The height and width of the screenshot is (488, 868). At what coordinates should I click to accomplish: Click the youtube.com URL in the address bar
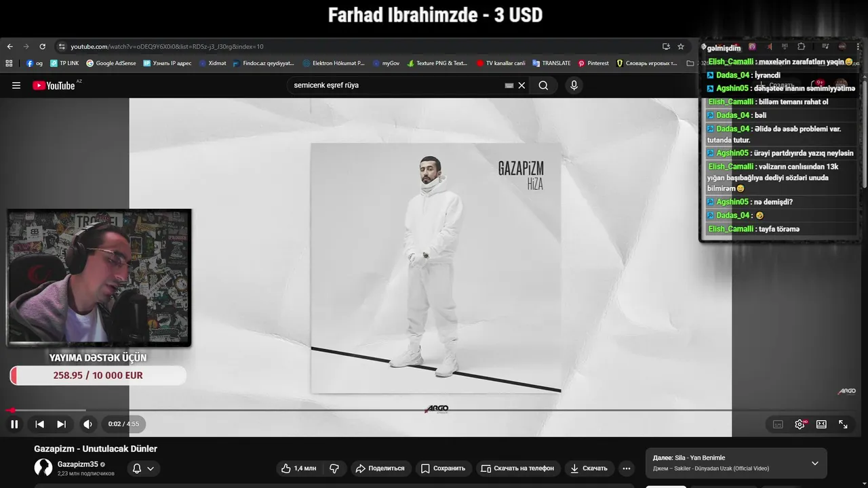coord(167,46)
